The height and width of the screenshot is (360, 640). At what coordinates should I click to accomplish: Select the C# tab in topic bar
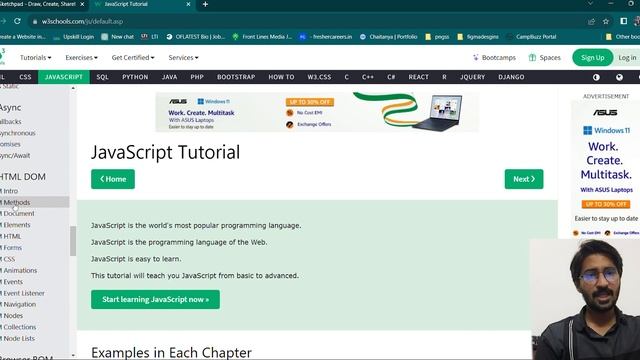pos(391,77)
